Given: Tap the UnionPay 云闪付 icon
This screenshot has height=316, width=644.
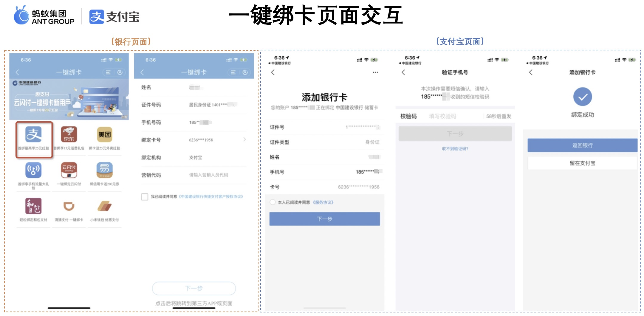Looking at the screenshot, I should pyautogui.click(x=69, y=170).
